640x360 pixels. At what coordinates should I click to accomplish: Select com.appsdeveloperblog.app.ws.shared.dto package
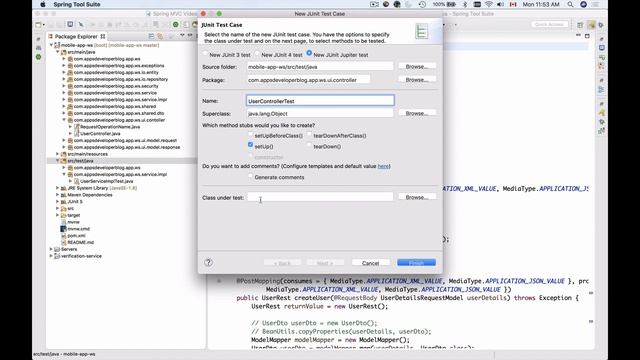[118, 113]
